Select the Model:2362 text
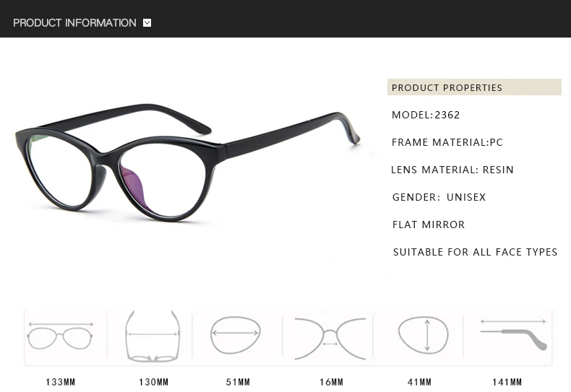 [x=426, y=115]
